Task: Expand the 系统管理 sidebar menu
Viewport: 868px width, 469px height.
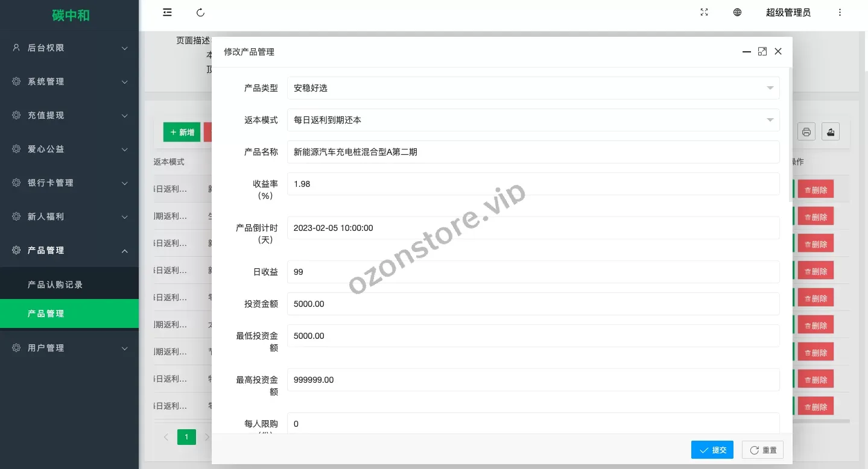Action: pyautogui.click(x=69, y=81)
